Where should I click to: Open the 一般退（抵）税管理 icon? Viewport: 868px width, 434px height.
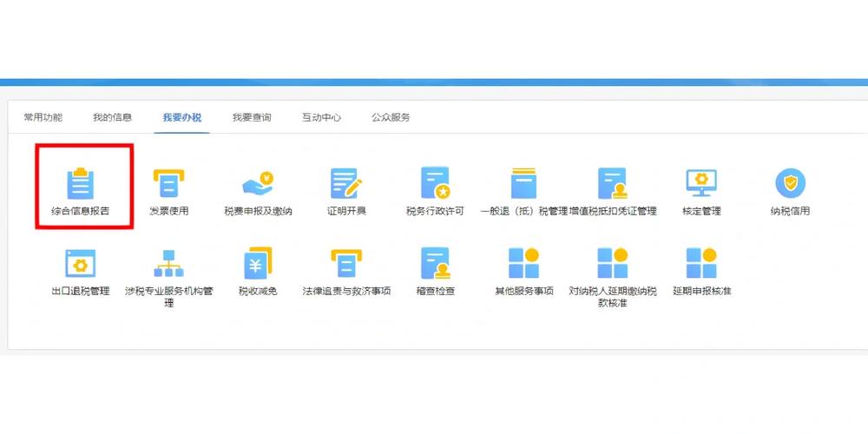pyautogui.click(x=523, y=183)
